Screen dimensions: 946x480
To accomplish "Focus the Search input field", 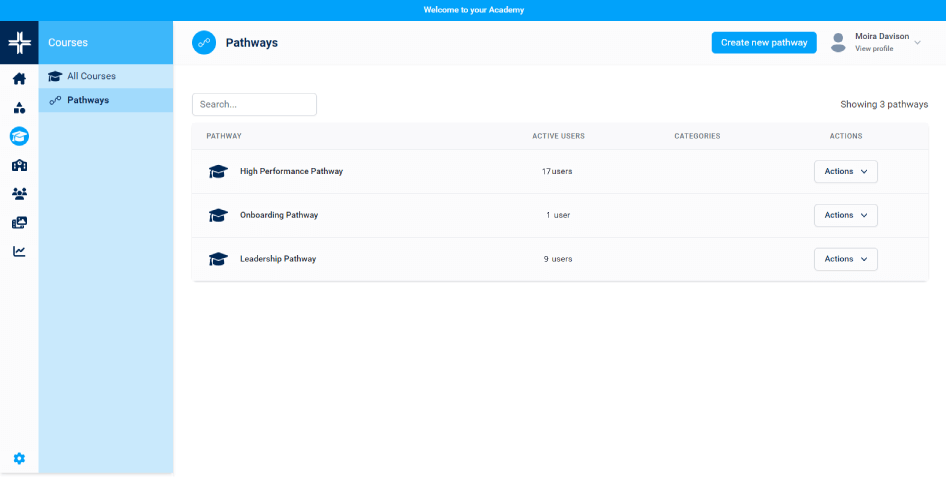I will pos(254,104).
